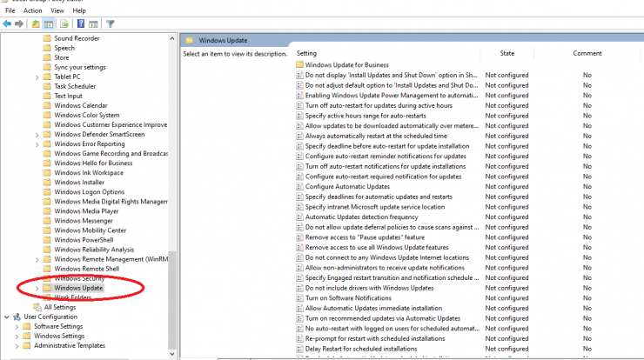The width and height of the screenshot is (644, 360).
Task: Open Help via blue question icon
Action: pyautogui.click(x=81, y=23)
